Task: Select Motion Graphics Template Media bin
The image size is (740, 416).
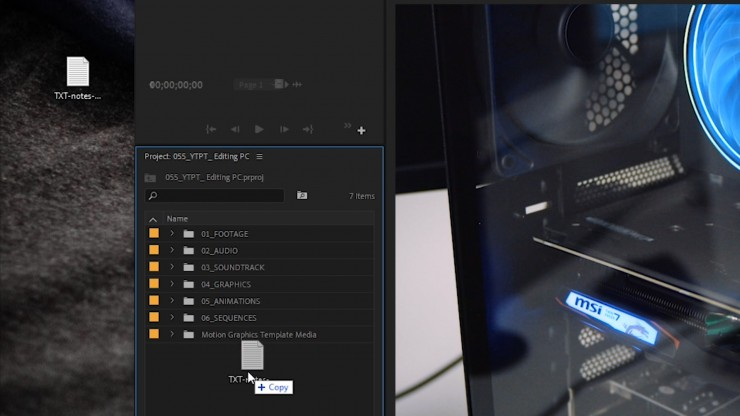Action: coord(258,335)
